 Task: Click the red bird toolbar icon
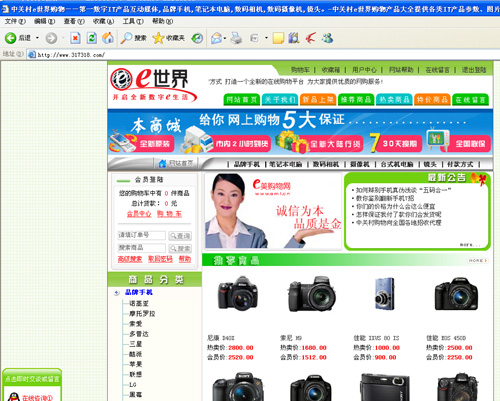[x=311, y=38]
